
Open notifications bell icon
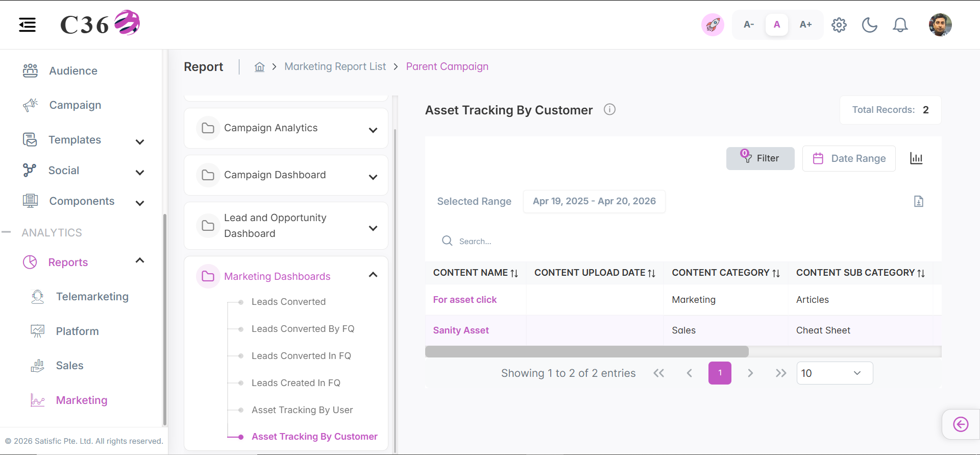pyautogui.click(x=900, y=25)
